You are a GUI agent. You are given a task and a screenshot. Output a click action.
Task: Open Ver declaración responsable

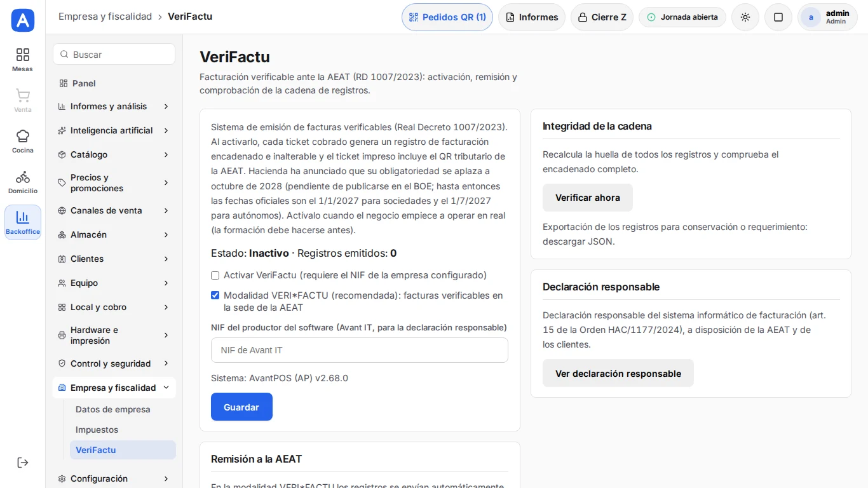coord(618,374)
